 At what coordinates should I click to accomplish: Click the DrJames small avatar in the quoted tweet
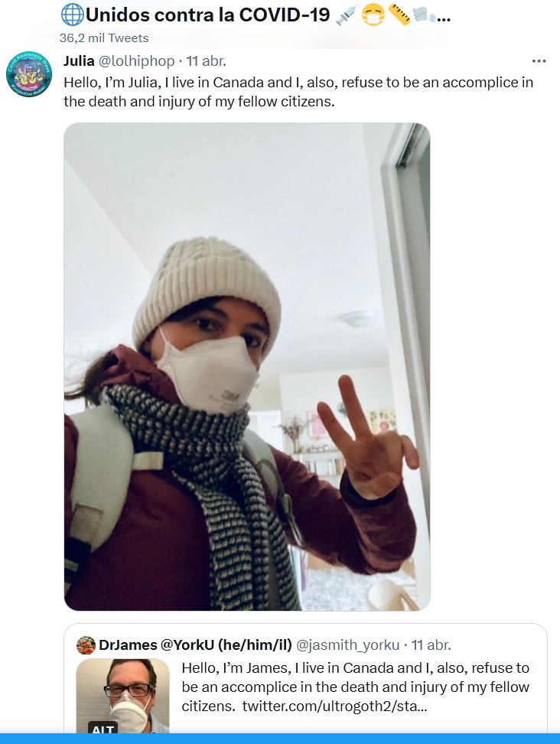click(x=86, y=644)
